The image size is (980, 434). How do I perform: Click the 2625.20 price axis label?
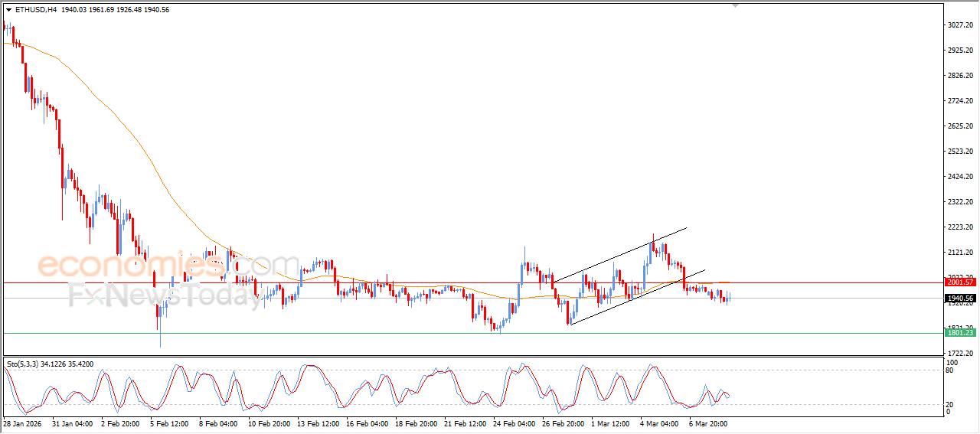959,126
